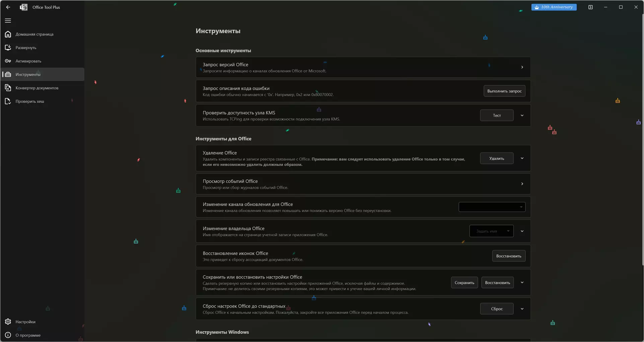Open Запрос версий Office chevron

[x=522, y=67]
